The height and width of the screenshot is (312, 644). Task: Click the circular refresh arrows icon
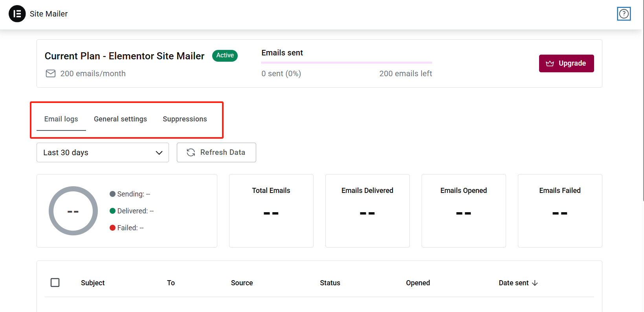pyautogui.click(x=191, y=152)
